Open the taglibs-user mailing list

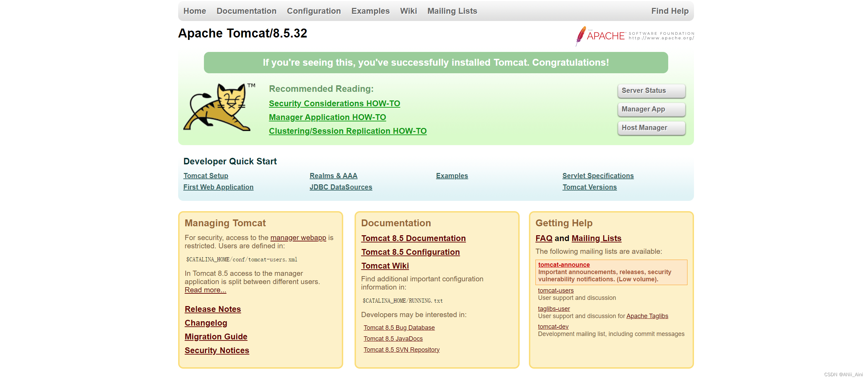pos(554,309)
